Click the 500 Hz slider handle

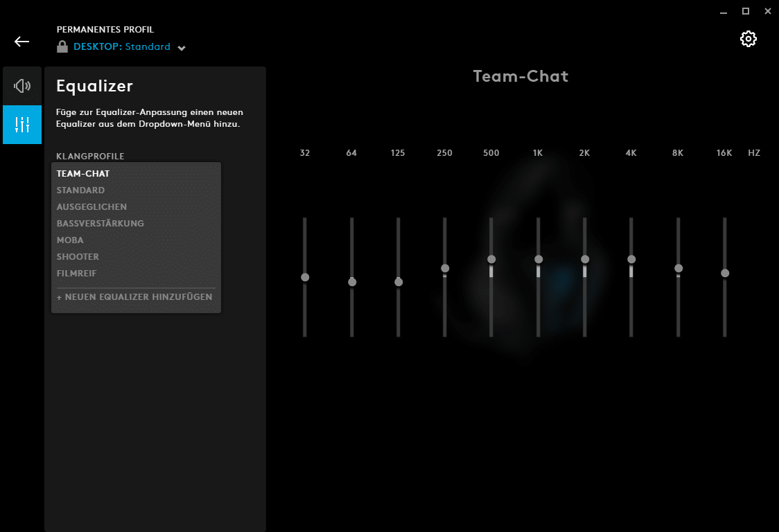point(491,259)
